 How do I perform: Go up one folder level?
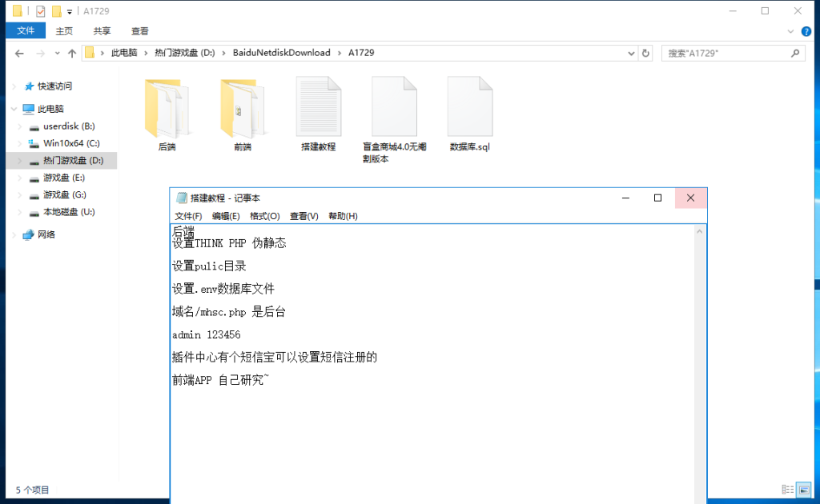click(72, 54)
